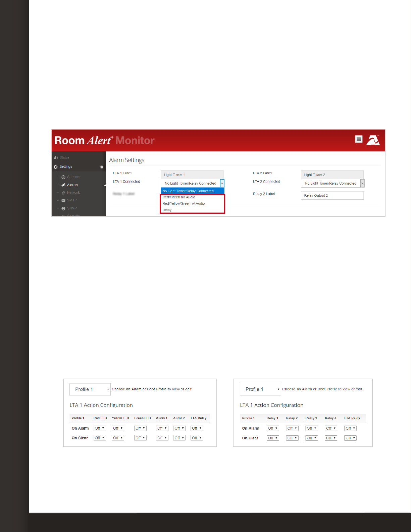Select Red/Yellow/Green w/ Audio option
411x532 pixels.
pyautogui.click(x=193, y=203)
